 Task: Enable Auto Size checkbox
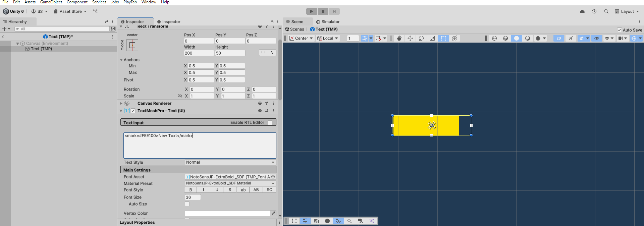click(187, 204)
